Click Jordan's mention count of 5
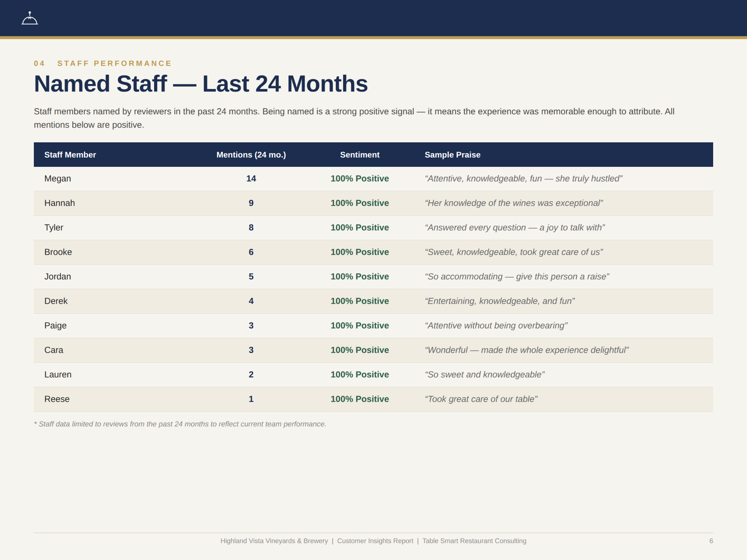 pos(251,276)
